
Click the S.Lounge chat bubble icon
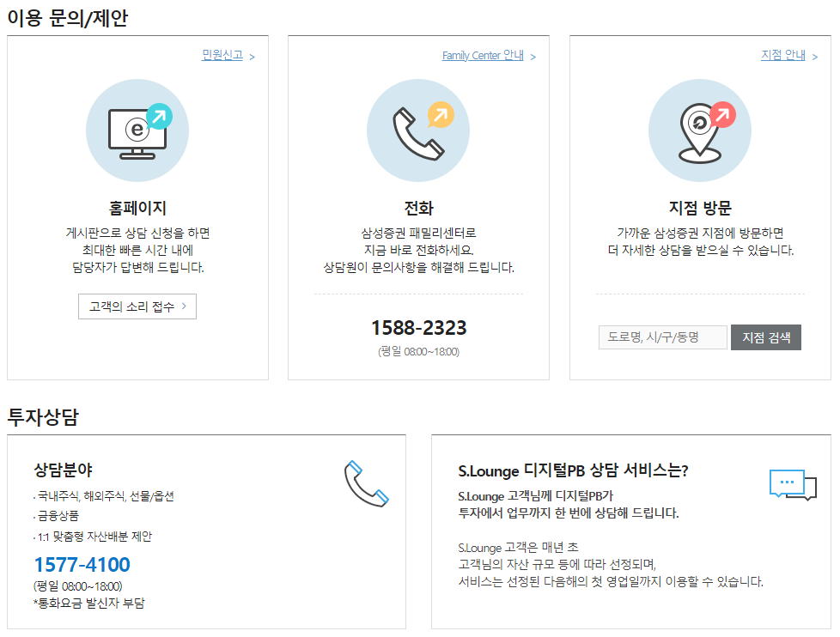click(793, 485)
